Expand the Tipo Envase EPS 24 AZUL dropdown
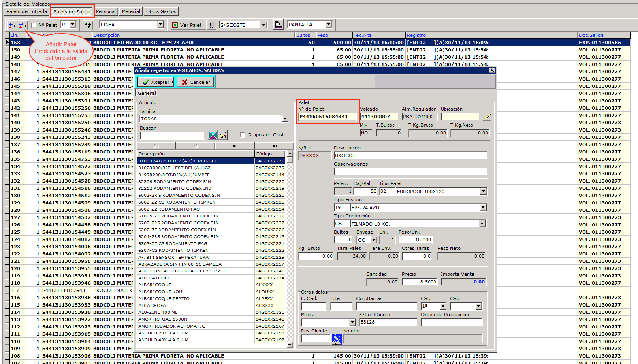The width and height of the screenshot is (638, 364). 483,208
